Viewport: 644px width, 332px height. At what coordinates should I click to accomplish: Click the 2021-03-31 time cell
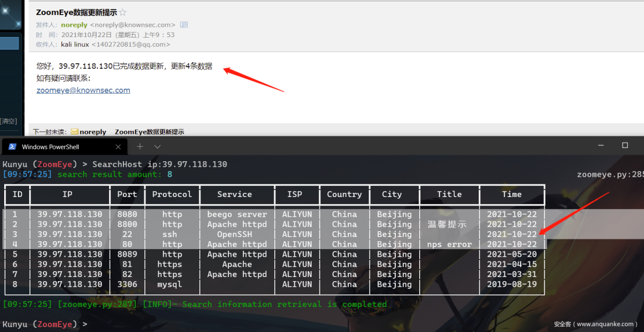512,275
